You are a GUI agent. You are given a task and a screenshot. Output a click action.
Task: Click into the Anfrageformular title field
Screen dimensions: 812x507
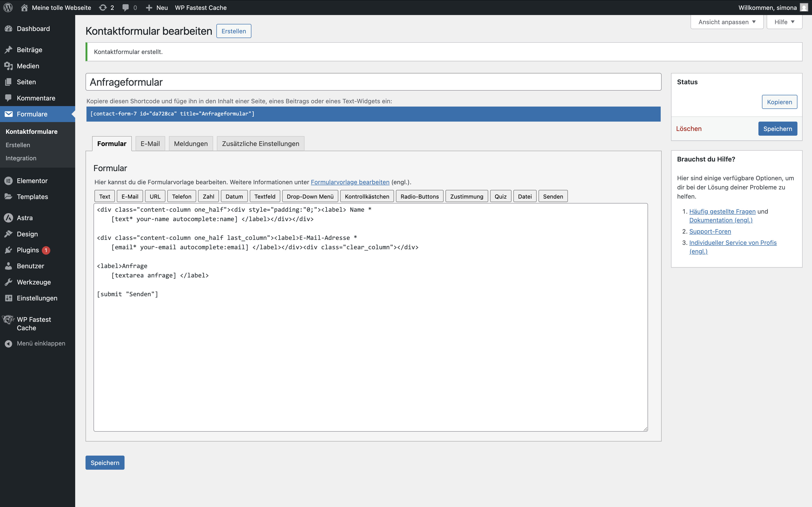coord(373,82)
